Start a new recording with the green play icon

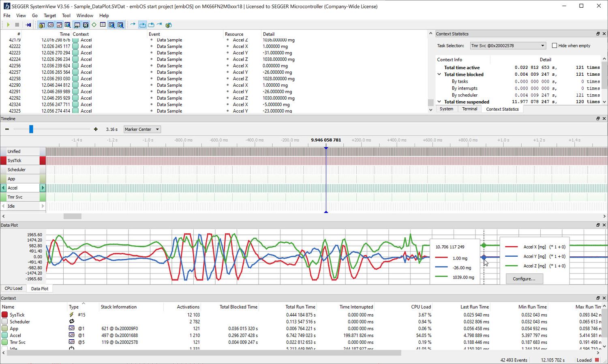8,25
